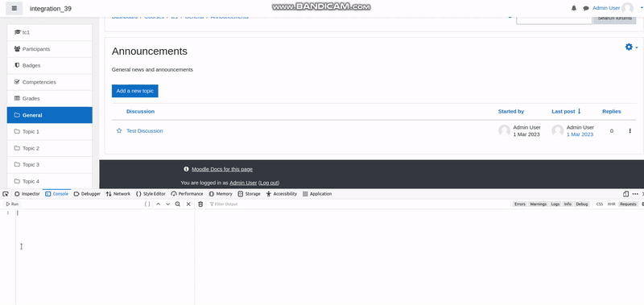Switch to the Inspector devtools tab
This screenshot has height=305, width=644.
point(27,194)
